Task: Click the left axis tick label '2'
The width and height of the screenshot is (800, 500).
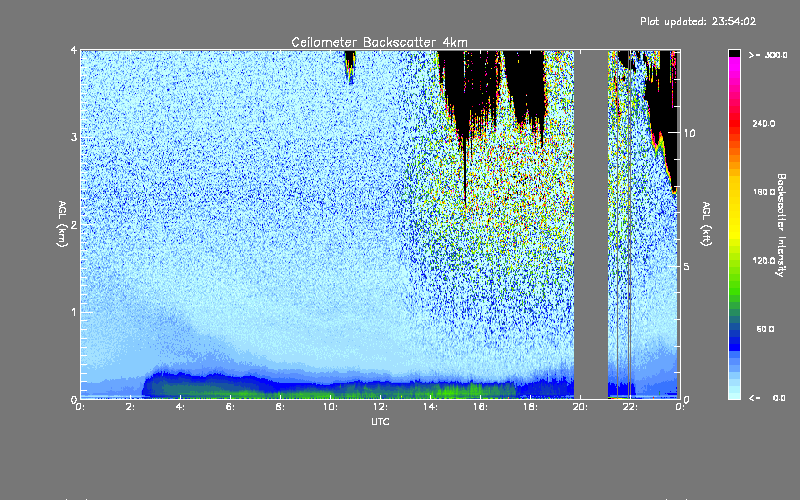Action: [74, 224]
